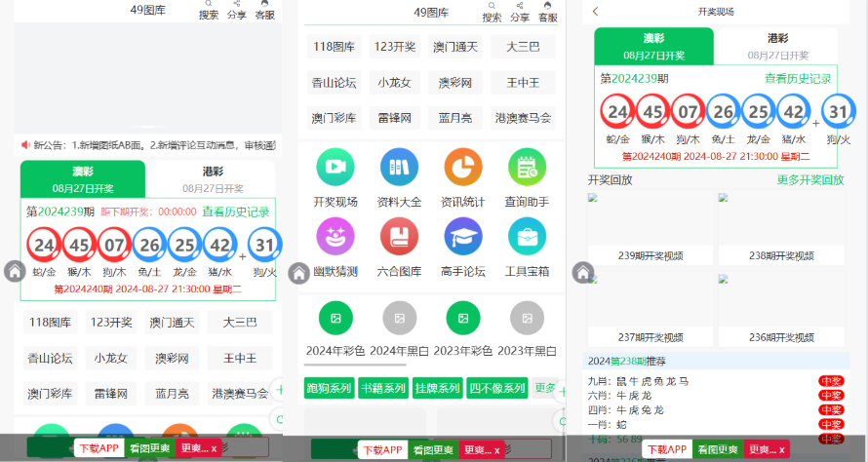Tap ball number 31 on the right screen
This screenshot has width=868, height=462.
click(838, 112)
